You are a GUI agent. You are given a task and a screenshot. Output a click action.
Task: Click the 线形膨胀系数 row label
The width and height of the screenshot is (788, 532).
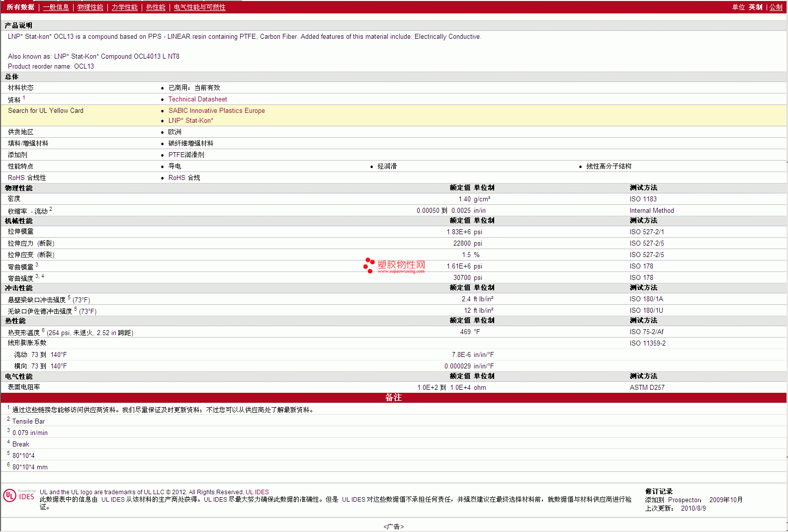27,343
